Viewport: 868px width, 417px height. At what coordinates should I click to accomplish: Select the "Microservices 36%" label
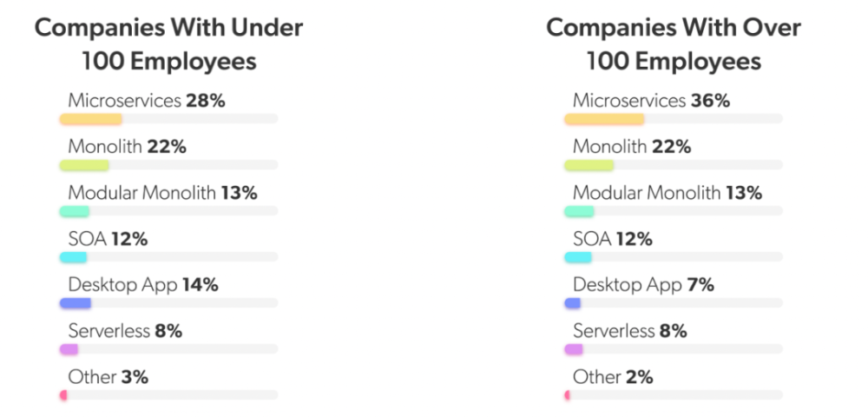pyautogui.click(x=651, y=101)
